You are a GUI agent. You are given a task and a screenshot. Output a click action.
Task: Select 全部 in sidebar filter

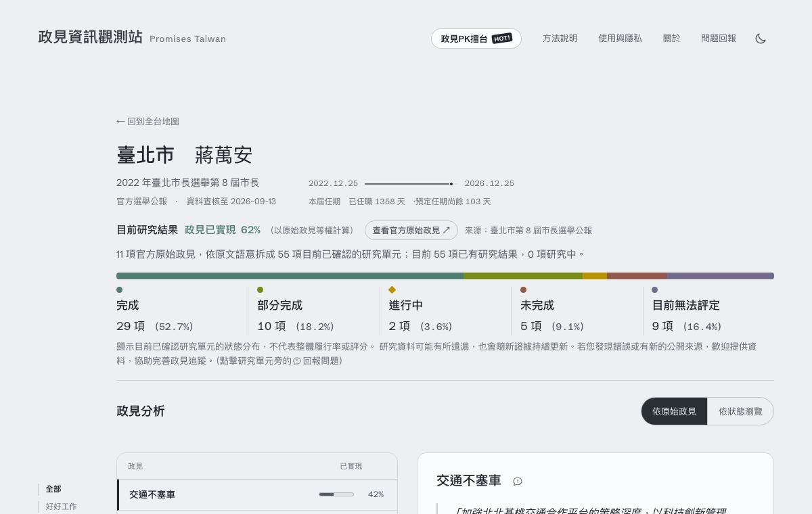point(53,489)
